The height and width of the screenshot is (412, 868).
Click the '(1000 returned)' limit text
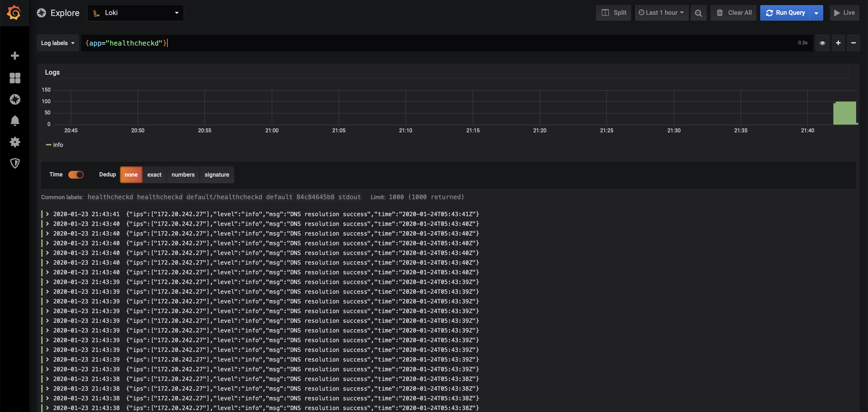(436, 197)
